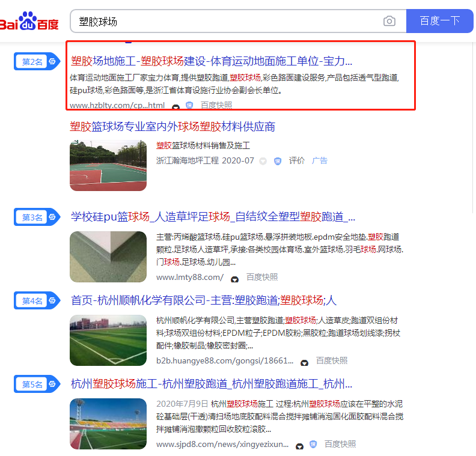Open 百度快照 for the www.lmty88.com result
This screenshot has width=476, height=456.
pyautogui.click(x=262, y=278)
